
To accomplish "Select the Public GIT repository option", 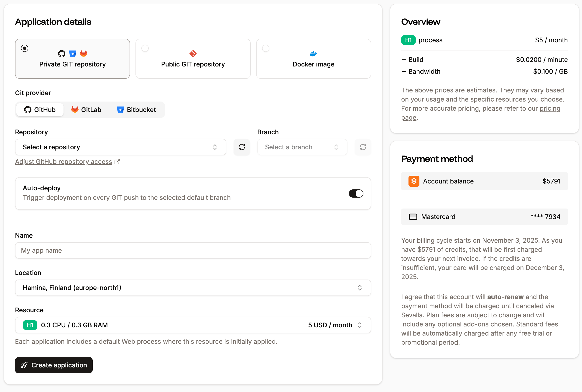I will click(192, 59).
